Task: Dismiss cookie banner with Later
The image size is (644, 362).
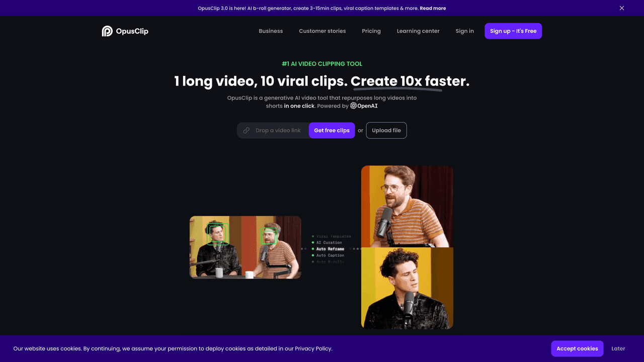Action: 618,348
